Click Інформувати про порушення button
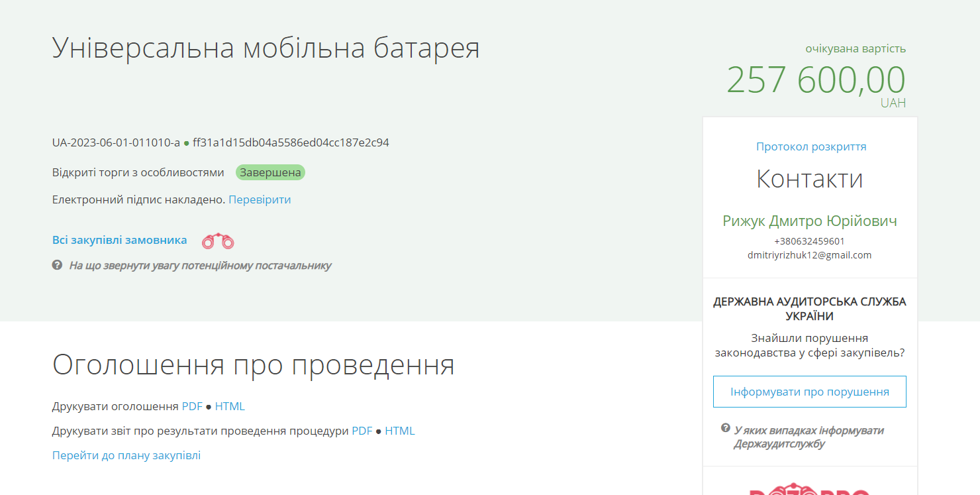 click(x=810, y=392)
